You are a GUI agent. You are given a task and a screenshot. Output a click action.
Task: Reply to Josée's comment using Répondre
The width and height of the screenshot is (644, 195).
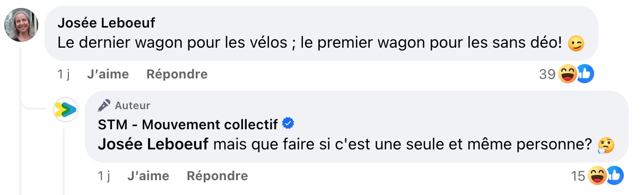click(x=177, y=74)
